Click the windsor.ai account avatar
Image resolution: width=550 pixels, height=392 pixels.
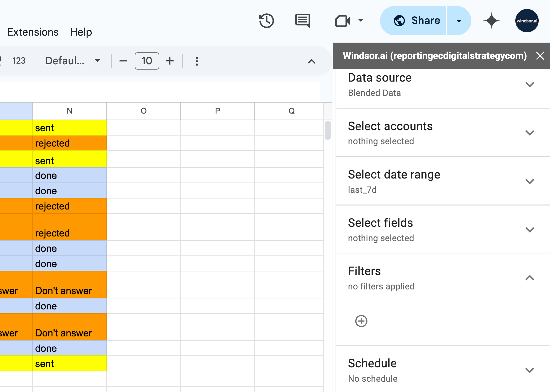(x=527, y=20)
